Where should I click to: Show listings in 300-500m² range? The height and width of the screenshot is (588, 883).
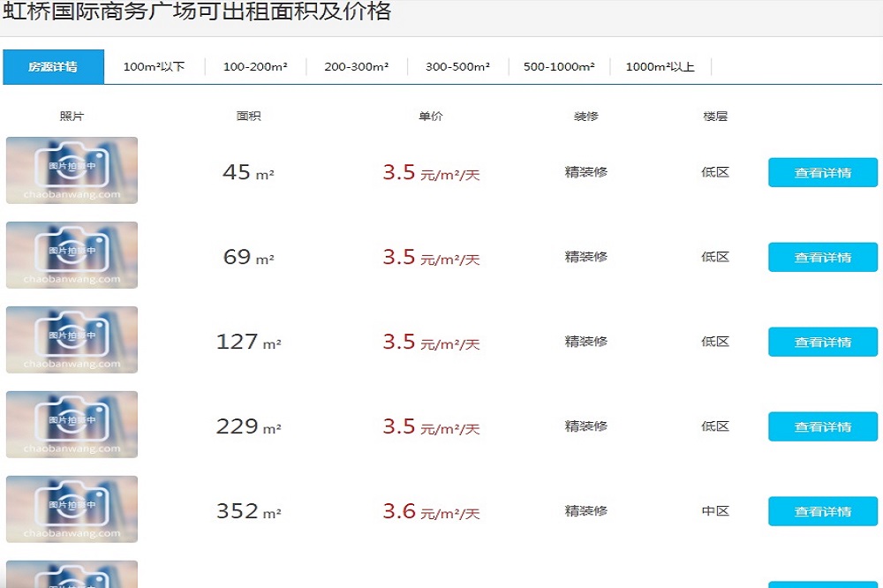click(x=457, y=66)
